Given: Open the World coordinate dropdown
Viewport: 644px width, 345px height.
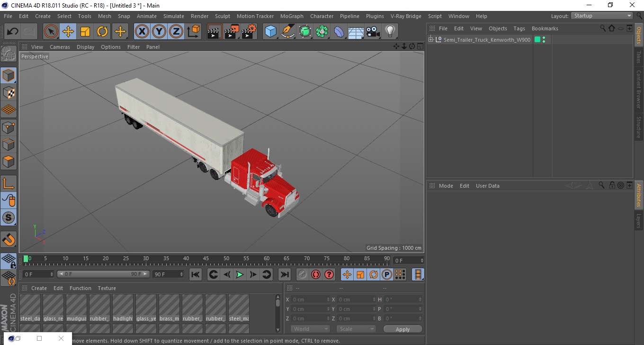Looking at the screenshot, I should click(x=310, y=329).
